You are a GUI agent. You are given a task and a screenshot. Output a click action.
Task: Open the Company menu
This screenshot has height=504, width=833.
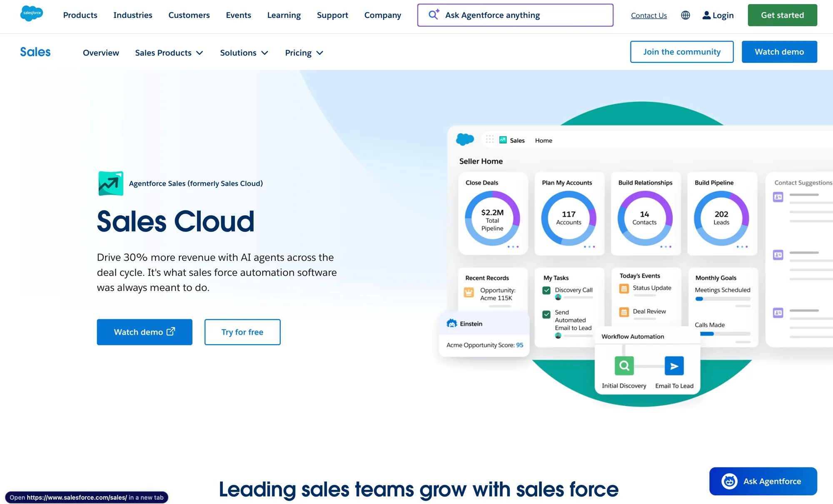click(383, 15)
